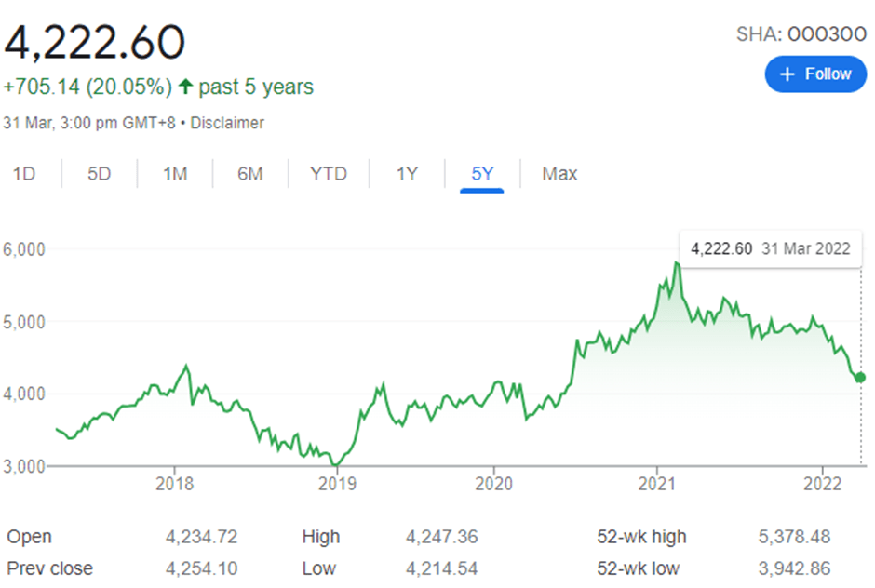This screenshot has height=588, width=875.
Task: Switch to the 1D chart view
Action: [25, 173]
